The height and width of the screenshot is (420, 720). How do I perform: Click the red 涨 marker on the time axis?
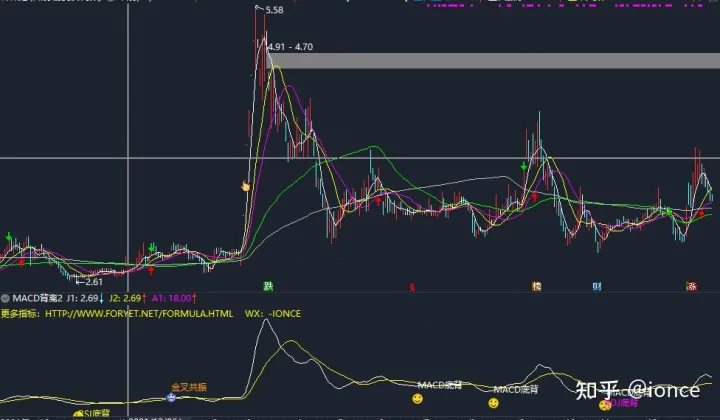point(691,286)
